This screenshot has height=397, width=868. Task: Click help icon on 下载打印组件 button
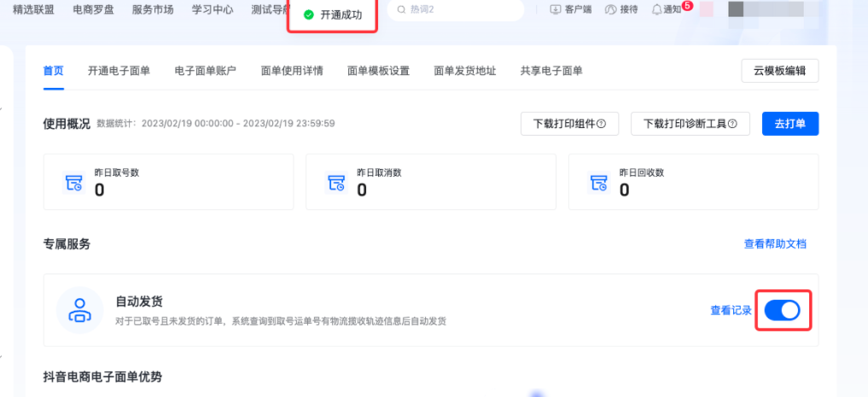pyautogui.click(x=601, y=124)
